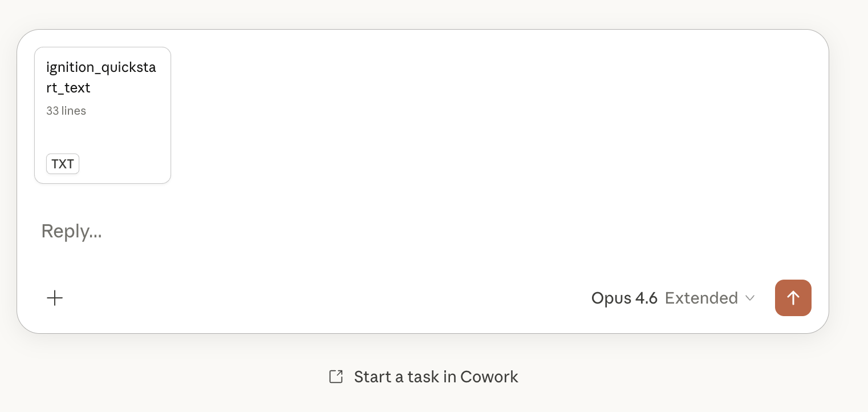Open the attachment options with the plus symbol

[55, 298]
